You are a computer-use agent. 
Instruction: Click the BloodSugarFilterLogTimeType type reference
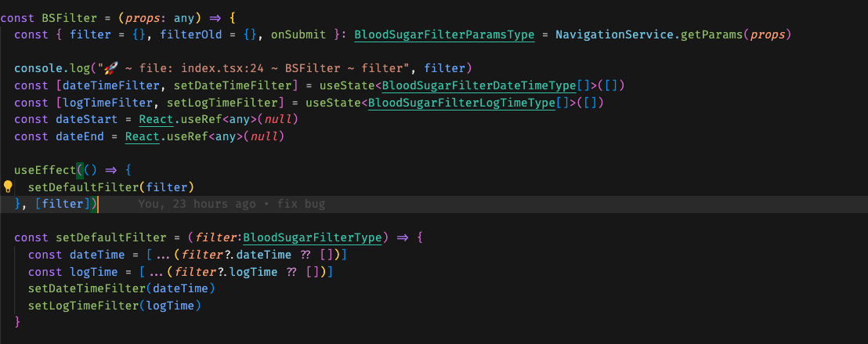tap(461, 103)
